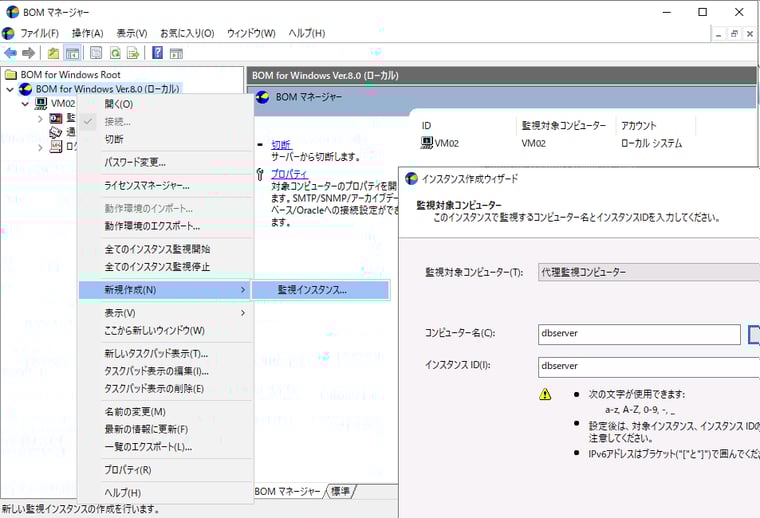This screenshot has width=760, height=518.
Task: Expand the third child node under VM02
Action: [41, 147]
